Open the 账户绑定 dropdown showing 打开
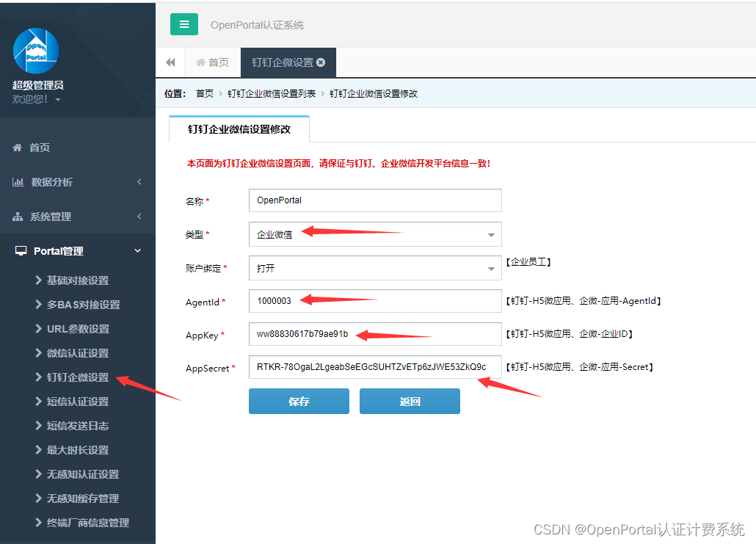Screen dimensions: 756x544 (375, 268)
